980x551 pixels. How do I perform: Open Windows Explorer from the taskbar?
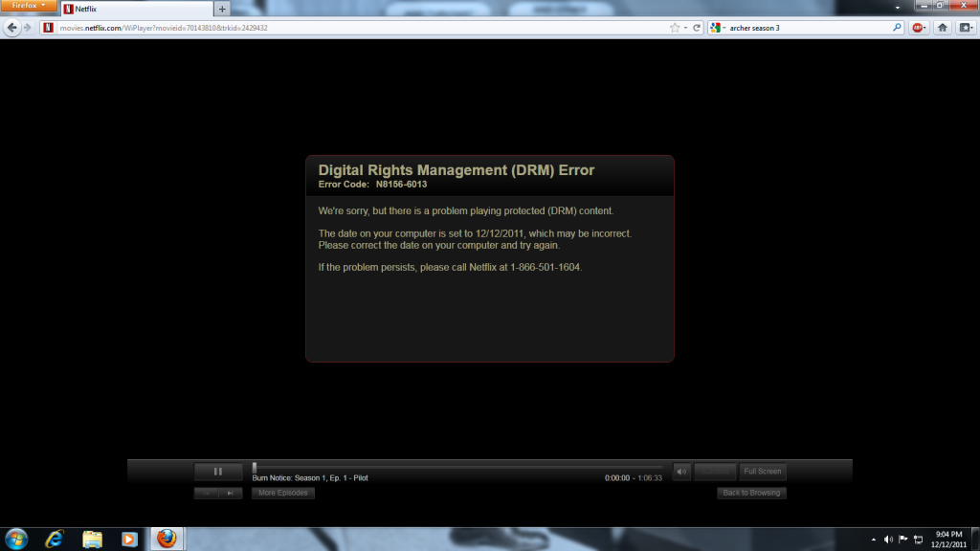click(x=92, y=539)
